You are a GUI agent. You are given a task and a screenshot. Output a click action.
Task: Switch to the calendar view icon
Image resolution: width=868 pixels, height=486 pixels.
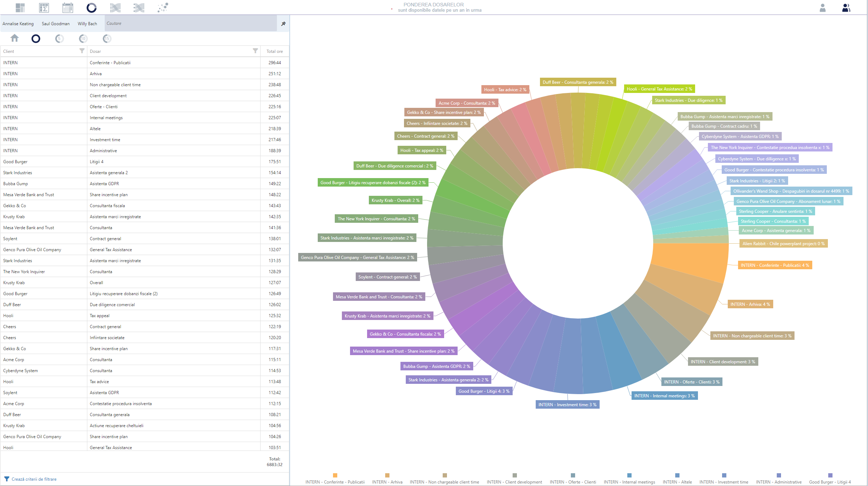[67, 7]
